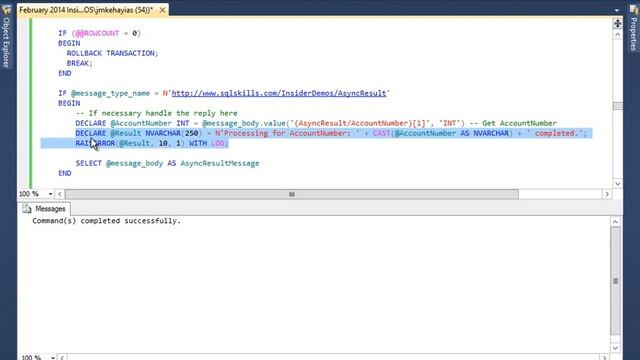Open the Messages pane 100 % zoom dropdown
640x360 pixels.
coord(53,357)
